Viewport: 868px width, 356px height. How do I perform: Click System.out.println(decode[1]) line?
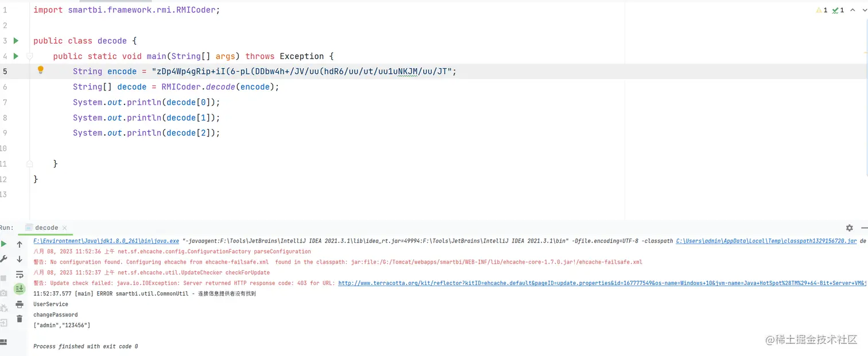pos(146,118)
